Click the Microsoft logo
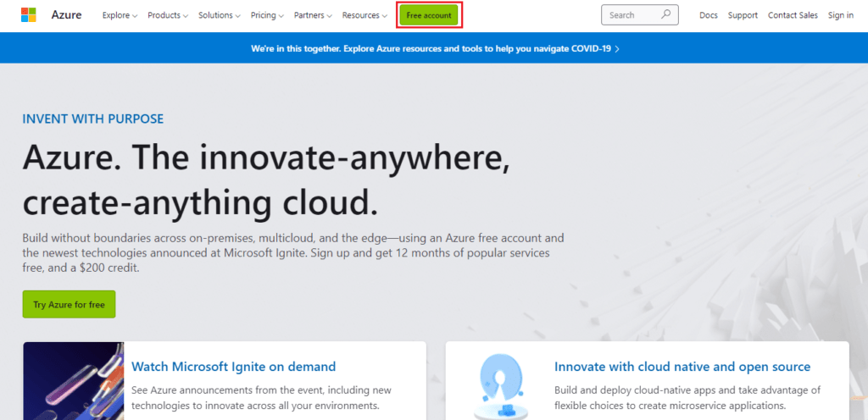 29,15
